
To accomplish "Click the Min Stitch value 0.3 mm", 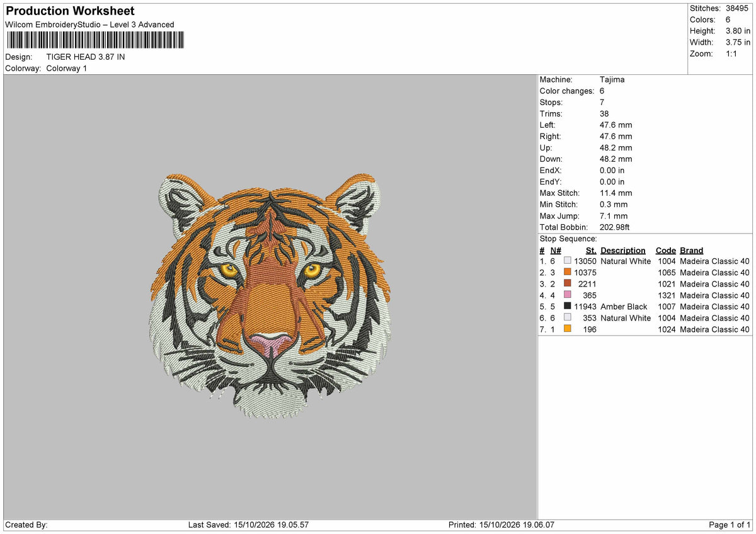I will click(x=614, y=204).
